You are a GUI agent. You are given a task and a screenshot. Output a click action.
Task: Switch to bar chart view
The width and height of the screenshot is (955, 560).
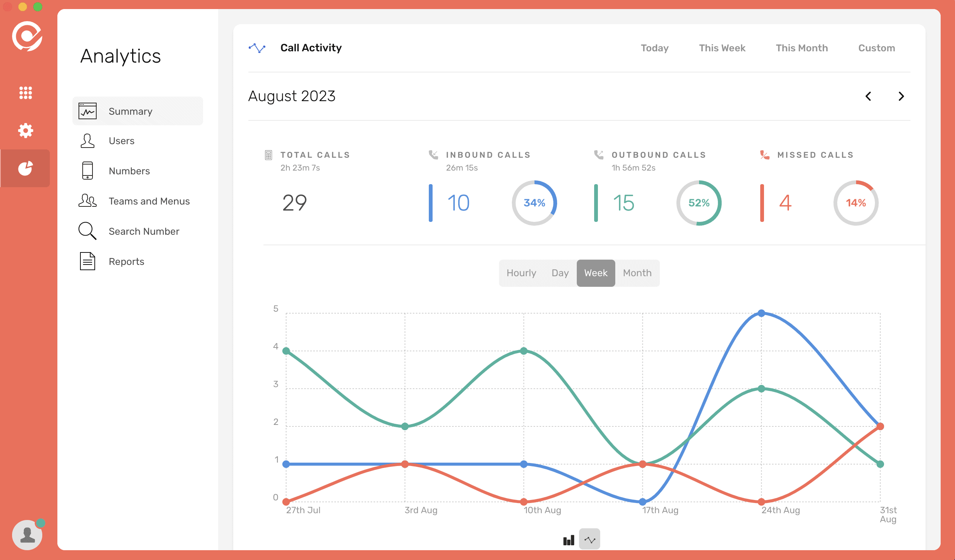568,540
